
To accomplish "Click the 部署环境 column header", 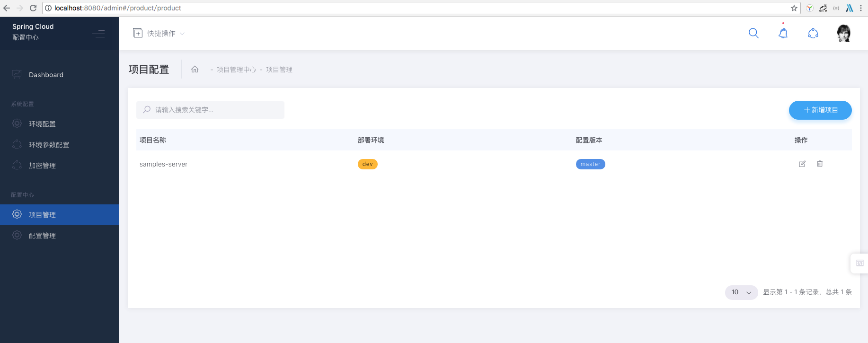I will pos(371,140).
